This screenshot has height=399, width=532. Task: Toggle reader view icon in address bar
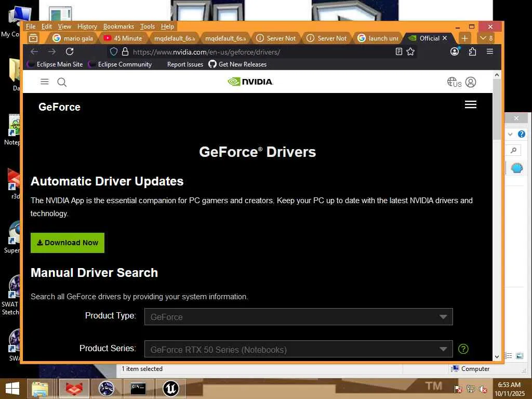point(399,51)
